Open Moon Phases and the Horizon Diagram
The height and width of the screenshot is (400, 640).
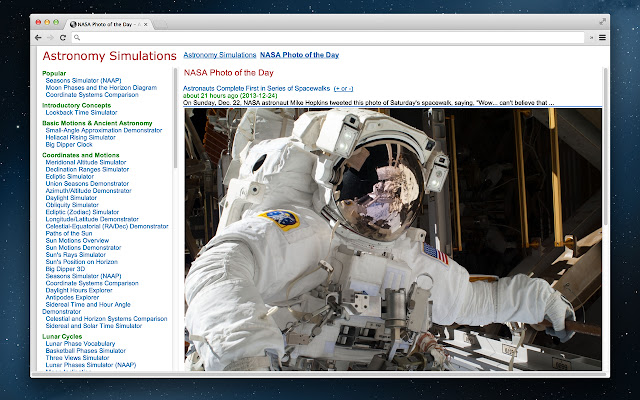click(101, 87)
